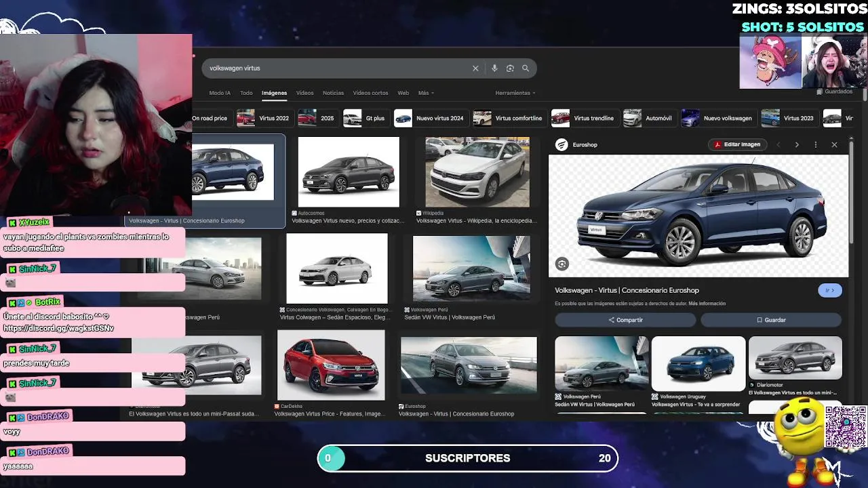Open the 'Más información' copyright link
The height and width of the screenshot is (488, 868).
tap(707, 304)
